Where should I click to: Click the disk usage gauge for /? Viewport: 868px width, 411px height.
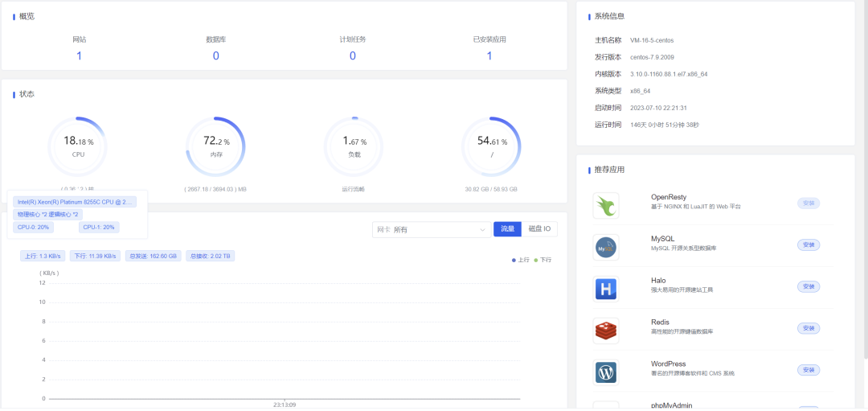tap(491, 146)
